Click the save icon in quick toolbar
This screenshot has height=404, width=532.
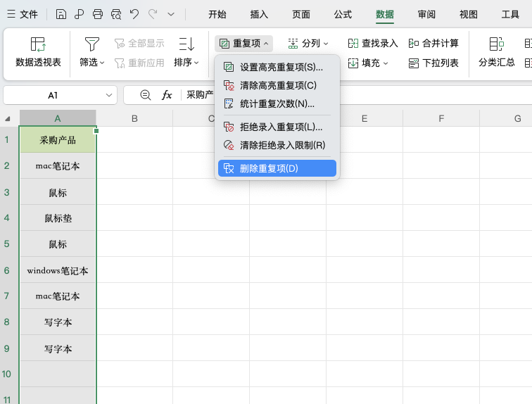coord(61,14)
